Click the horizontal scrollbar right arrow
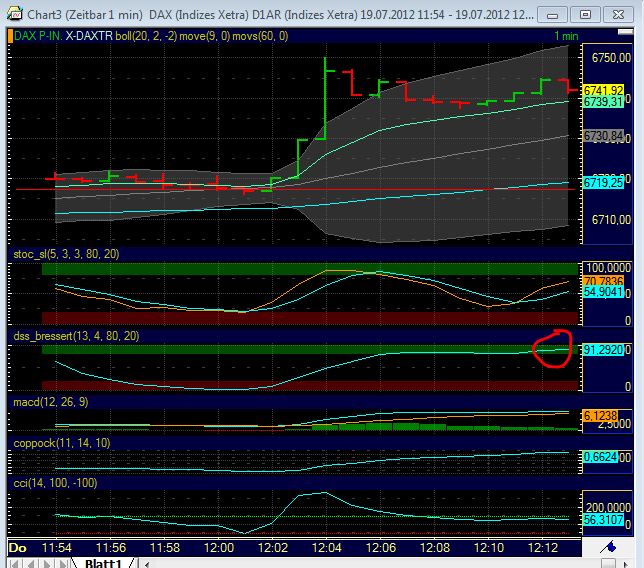This screenshot has height=568, width=644. click(626, 564)
